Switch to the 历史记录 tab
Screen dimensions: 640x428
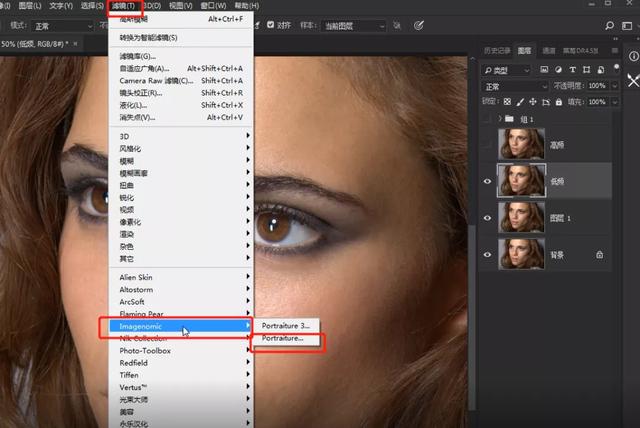(x=497, y=51)
